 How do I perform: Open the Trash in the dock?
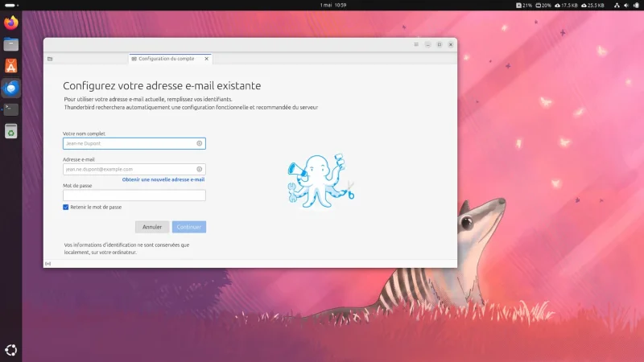pos(11,131)
